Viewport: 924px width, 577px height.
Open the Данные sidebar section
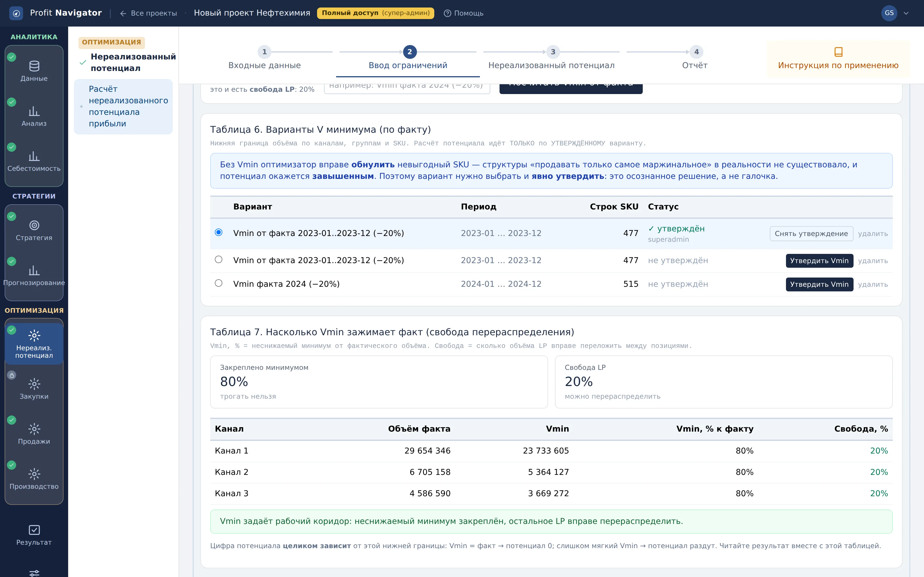pos(34,71)
